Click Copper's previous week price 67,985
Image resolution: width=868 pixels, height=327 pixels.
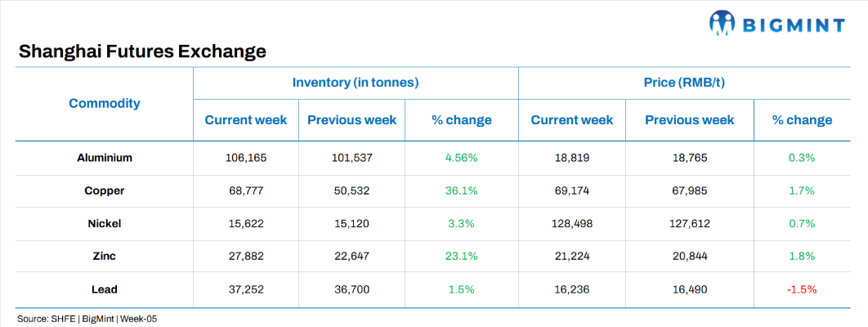click(689, 190)
